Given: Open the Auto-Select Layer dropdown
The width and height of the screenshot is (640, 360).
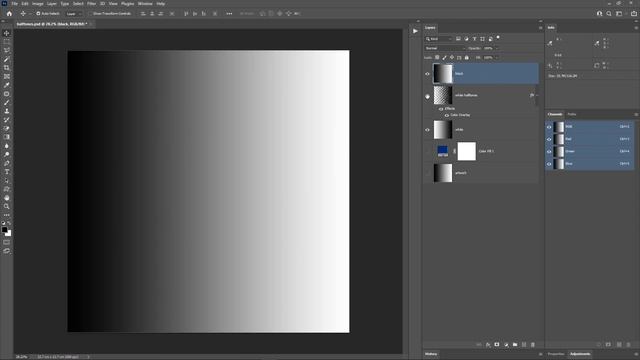Looking at the screenshot, I should tap(74, 13).
